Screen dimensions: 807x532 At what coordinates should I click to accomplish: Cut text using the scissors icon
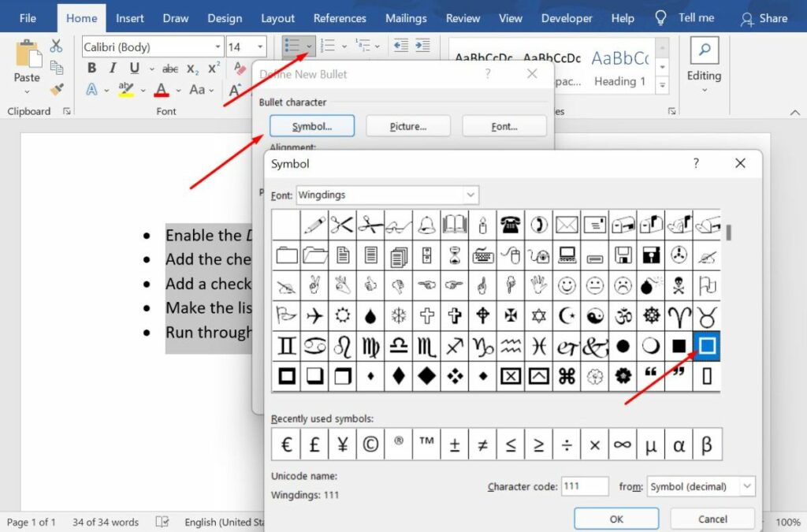[x=55, y=46]
